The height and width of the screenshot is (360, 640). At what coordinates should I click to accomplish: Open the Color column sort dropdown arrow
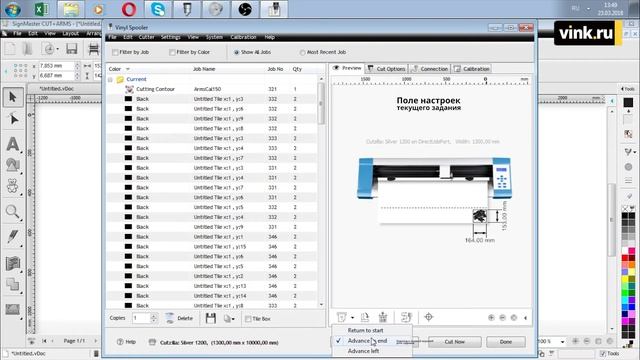pos(128,69)
